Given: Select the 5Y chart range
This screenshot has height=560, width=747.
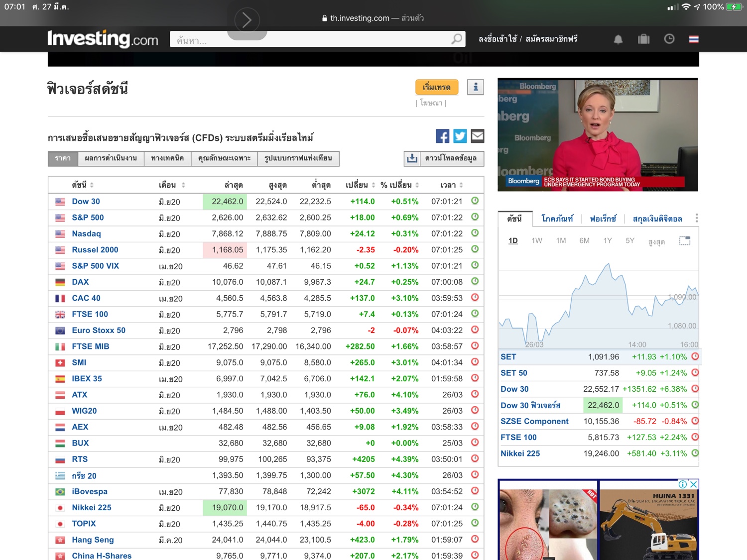Looking at the screenshot, I should tap(630, 241).
